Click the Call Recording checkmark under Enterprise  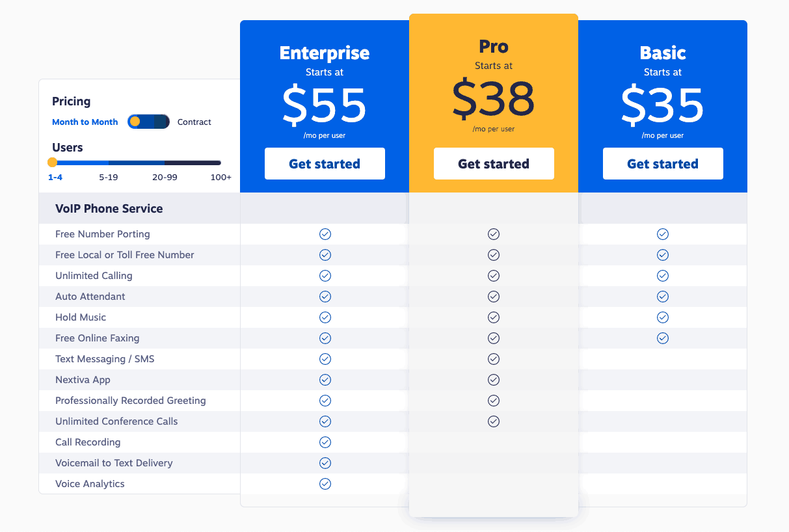pos(325,442)
